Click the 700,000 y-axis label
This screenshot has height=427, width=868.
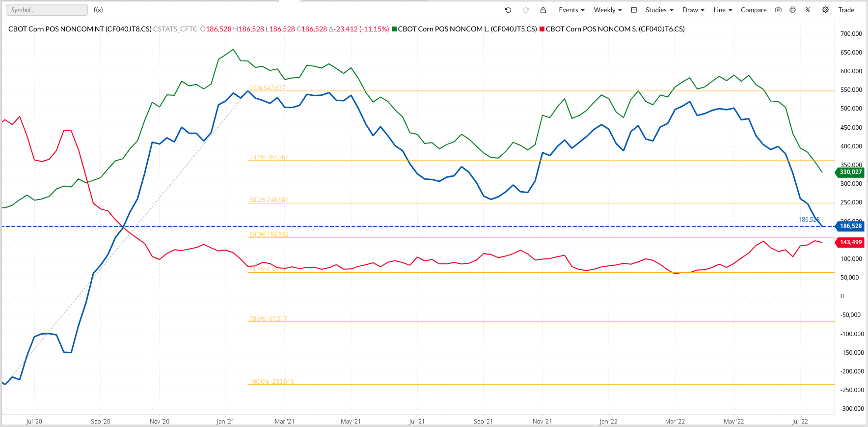point(851,34)
